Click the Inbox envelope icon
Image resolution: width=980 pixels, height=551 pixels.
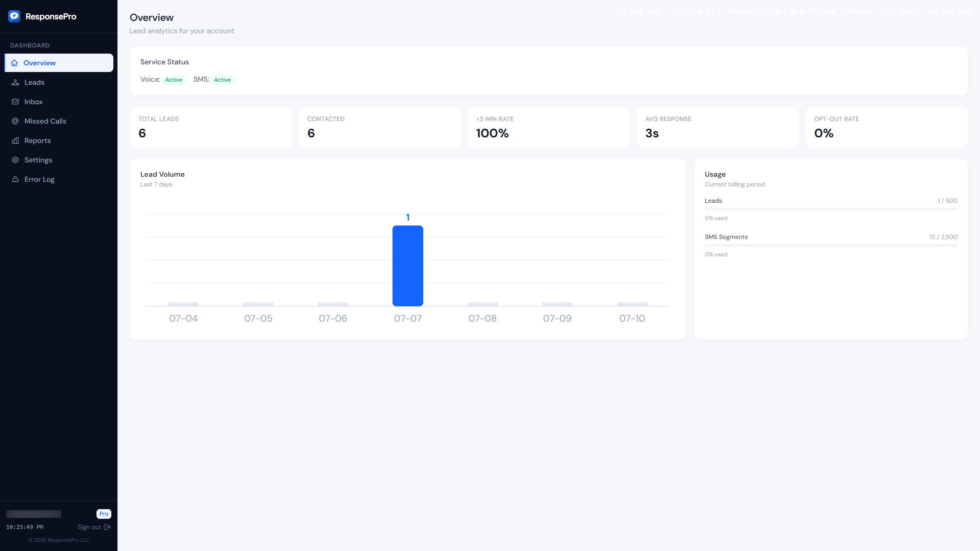pos(15,102)
